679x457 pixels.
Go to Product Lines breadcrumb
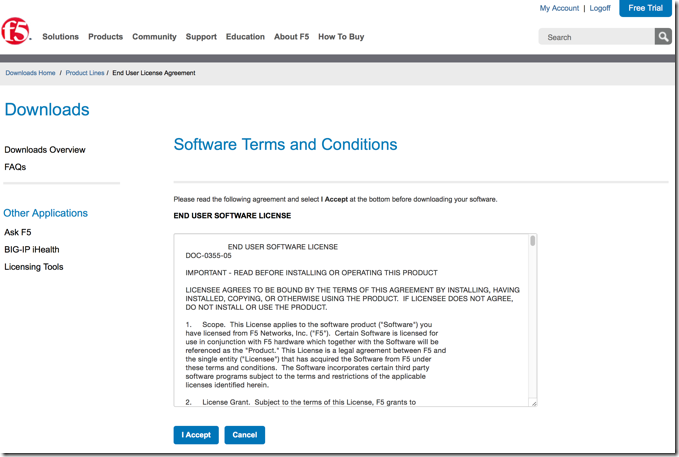(85, 73)
